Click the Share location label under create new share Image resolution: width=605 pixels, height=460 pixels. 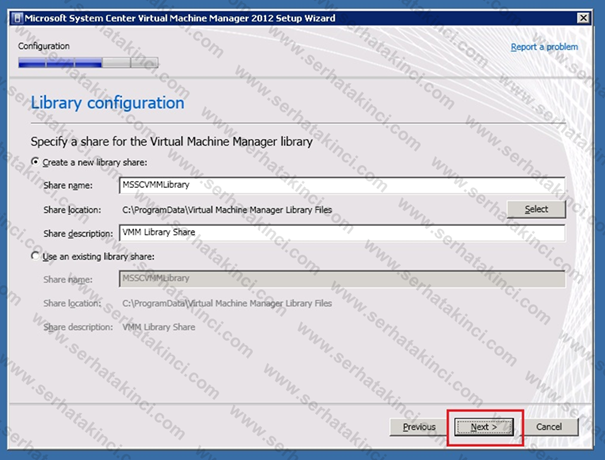[72, 210]
